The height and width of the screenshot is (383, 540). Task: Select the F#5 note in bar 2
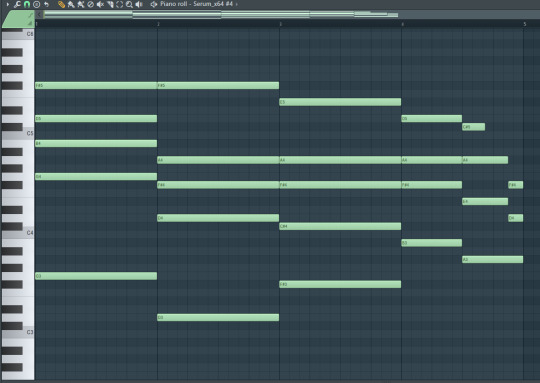tap(218, 85)
